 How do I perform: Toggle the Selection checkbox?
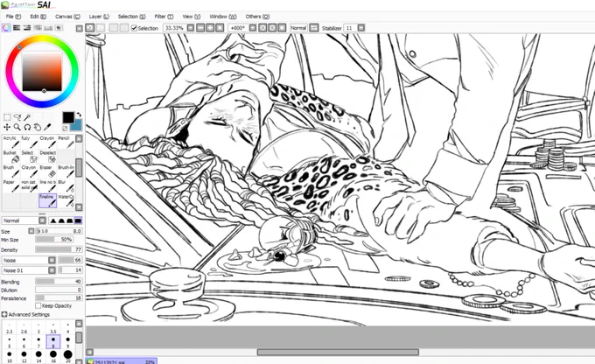pyautogui.click(x=134, y=28)
